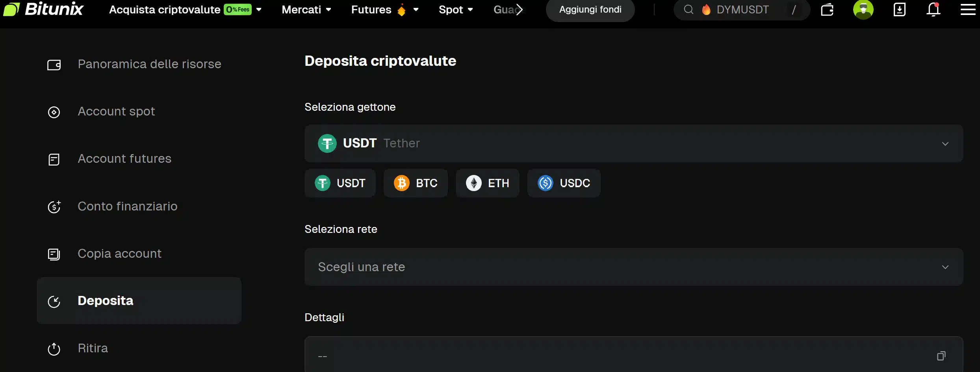Image resolution: width=980 pixels, height=372 pixels.
Task: Click the Aggiungi fondi button
Action: (x=590, y=9)
